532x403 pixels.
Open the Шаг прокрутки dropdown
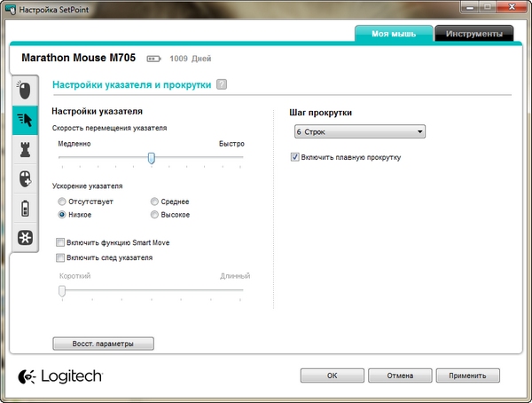point(358,132)
